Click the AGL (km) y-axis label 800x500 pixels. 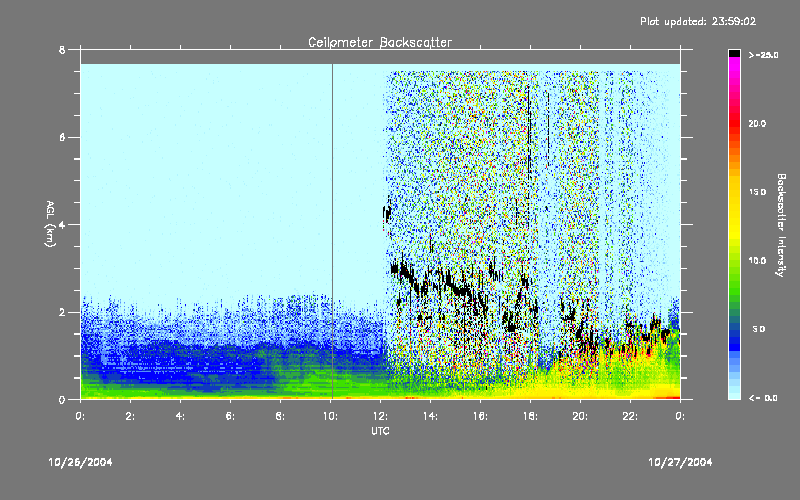click(x=50, y=223)
